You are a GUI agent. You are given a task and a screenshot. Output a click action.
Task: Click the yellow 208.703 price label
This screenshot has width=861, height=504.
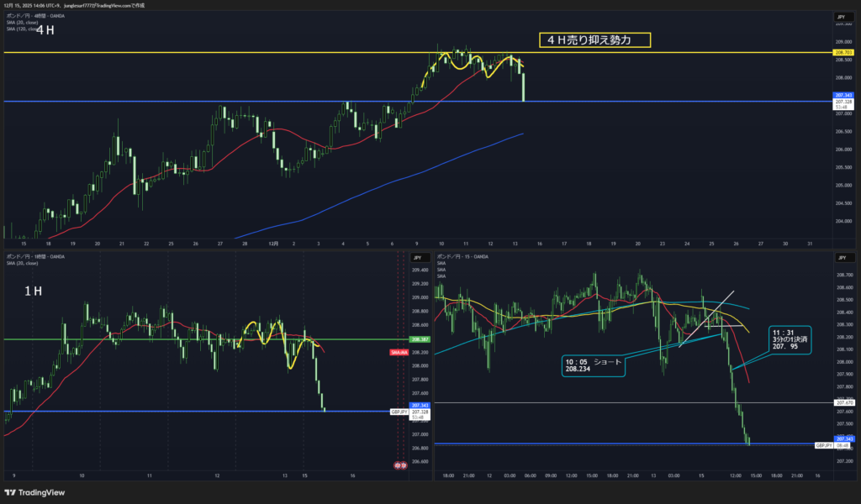843,53
